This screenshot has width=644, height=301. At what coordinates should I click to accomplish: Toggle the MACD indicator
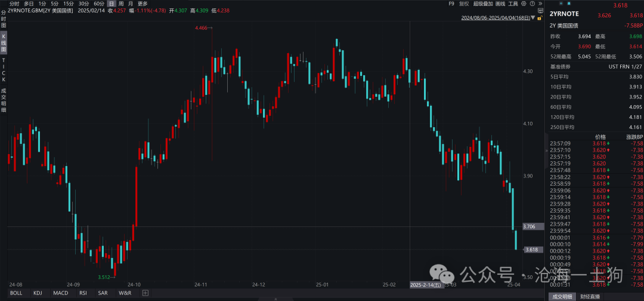click(x=60, y=293)
